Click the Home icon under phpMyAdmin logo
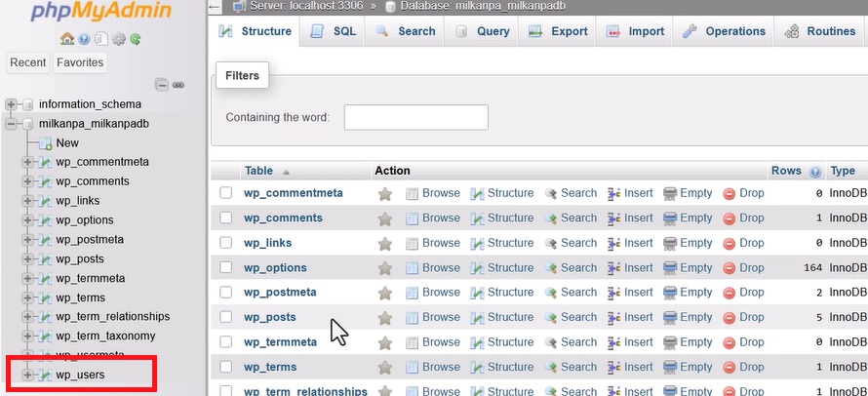Viewport: 868px width, 396px height. click(x=66, y=39)
